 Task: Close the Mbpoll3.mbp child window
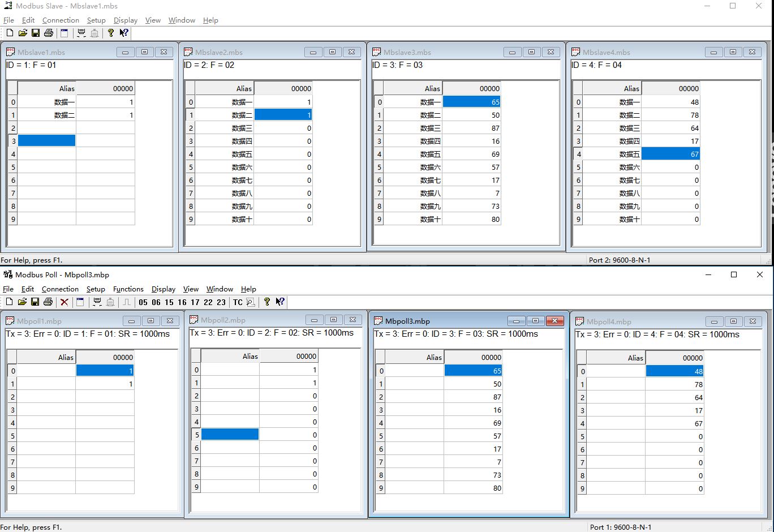click(x=554, y=321)
